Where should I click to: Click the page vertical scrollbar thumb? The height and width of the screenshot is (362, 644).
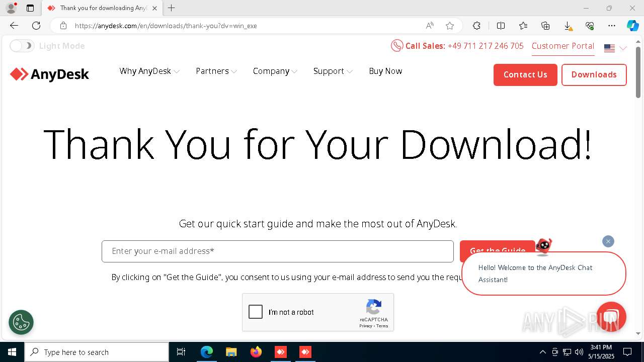(638, 72)
